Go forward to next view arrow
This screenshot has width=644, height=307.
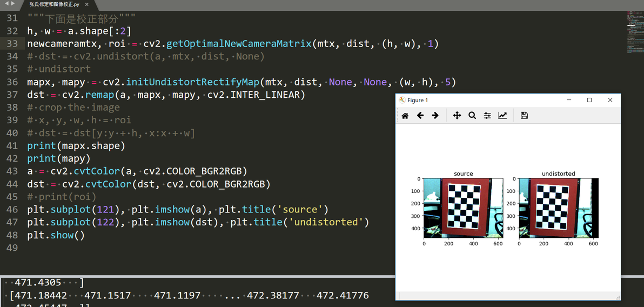pyautogui.click(x=435, y=116)
